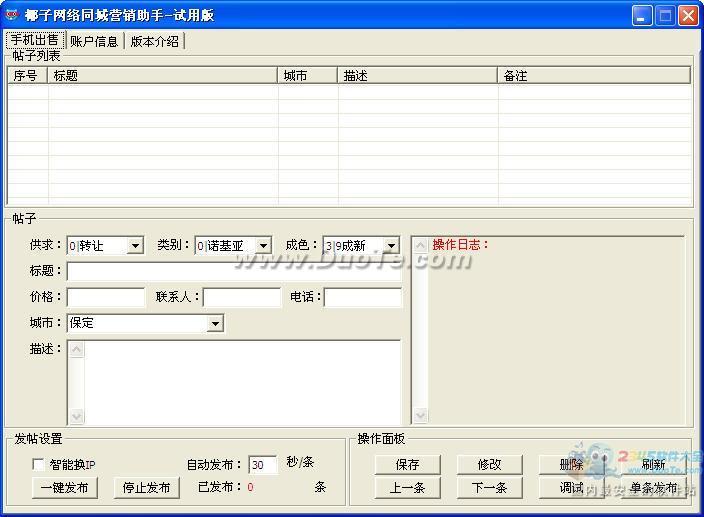Expand the 供求 dropdown showing 转让
Image resolution: width=704 pixels, height=517 pixels.
point(135,245)
